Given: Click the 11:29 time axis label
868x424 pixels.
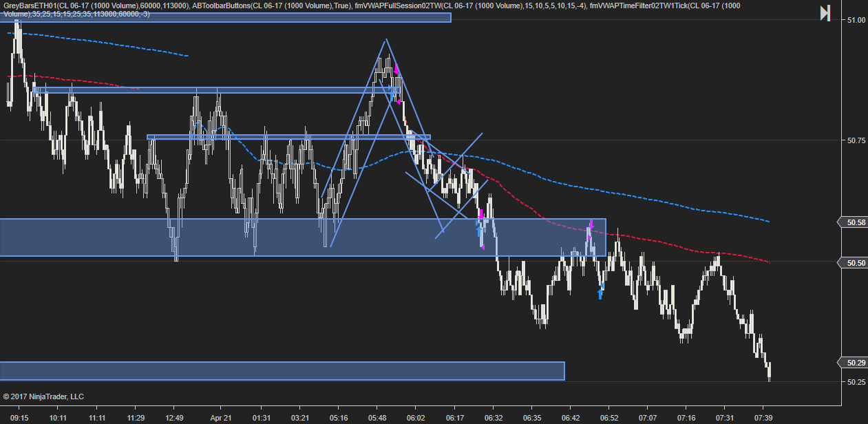Looking at the screenshot, I should [136, 418].
